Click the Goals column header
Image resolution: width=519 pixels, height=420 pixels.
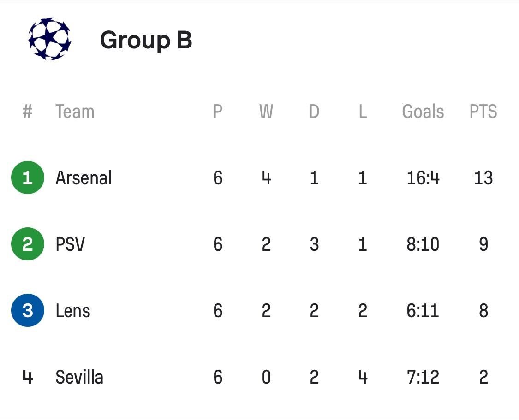423,112
